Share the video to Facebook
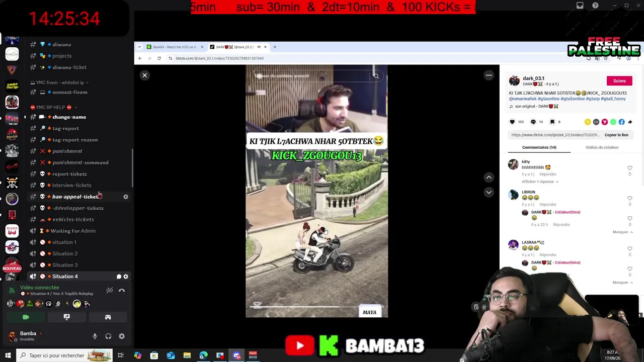 (x=621, y=122)
